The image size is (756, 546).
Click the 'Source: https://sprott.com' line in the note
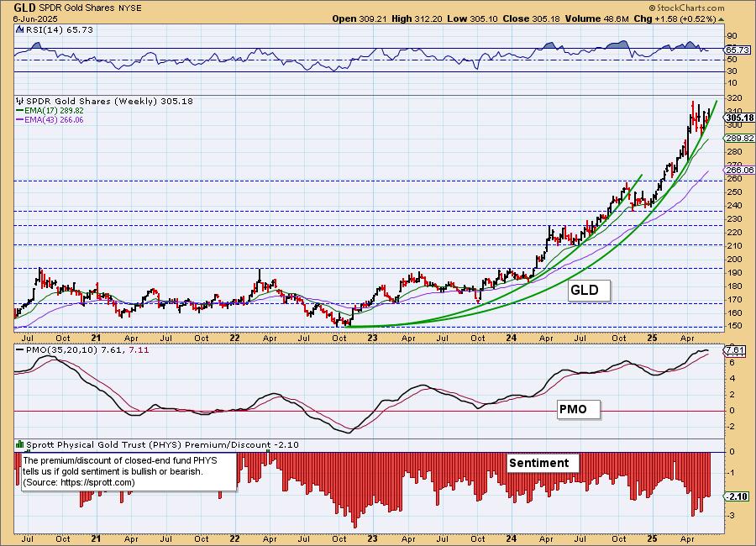tap(79, 482)
